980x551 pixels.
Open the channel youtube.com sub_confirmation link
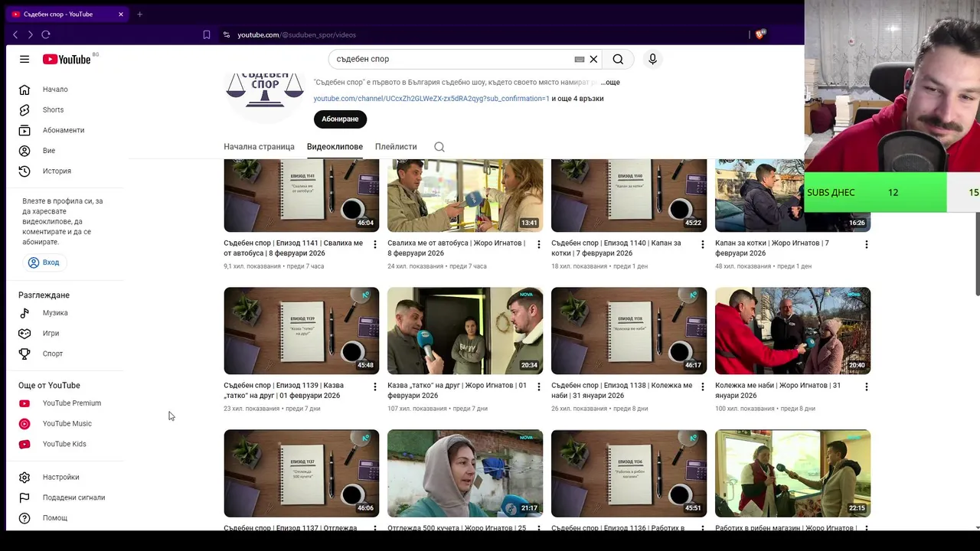click(431, 99)
